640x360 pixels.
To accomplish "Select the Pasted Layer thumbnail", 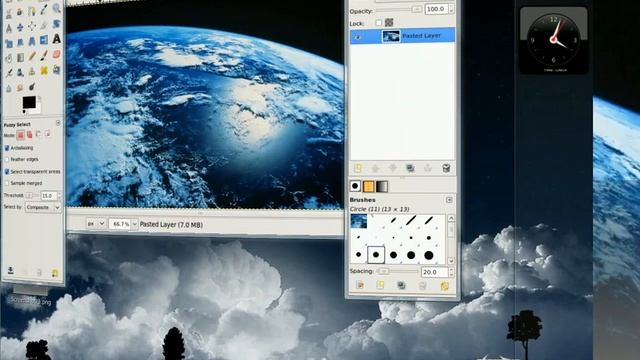I will point(391,36).
